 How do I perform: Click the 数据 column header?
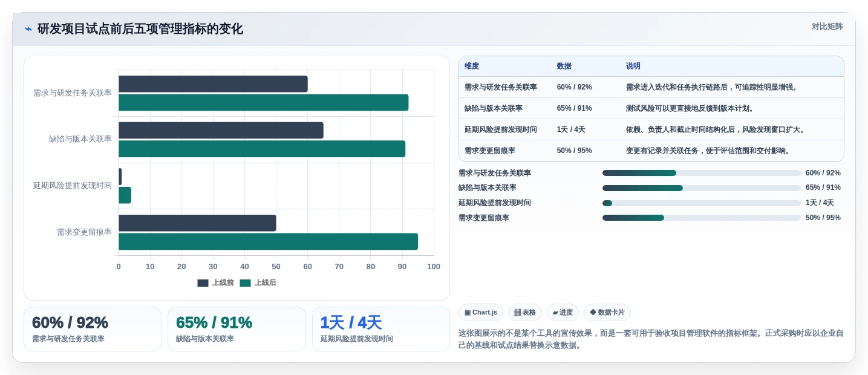click(564, 67)
